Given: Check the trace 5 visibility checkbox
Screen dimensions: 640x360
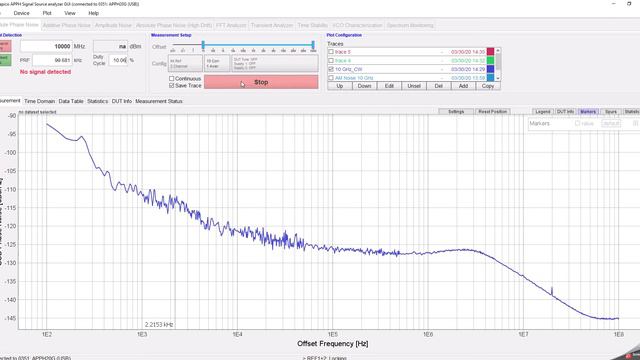Looking at the screenshot, I should [x=331, y=52].
